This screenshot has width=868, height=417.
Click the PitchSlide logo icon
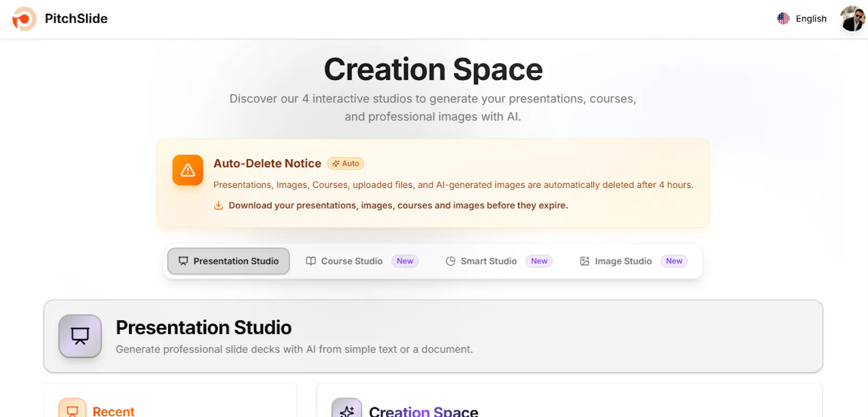[24, 19]
